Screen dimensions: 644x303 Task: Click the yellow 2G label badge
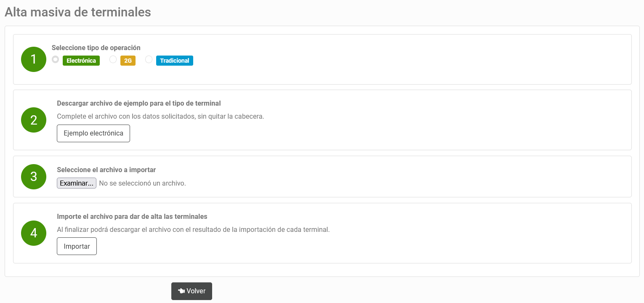[128, 61]
